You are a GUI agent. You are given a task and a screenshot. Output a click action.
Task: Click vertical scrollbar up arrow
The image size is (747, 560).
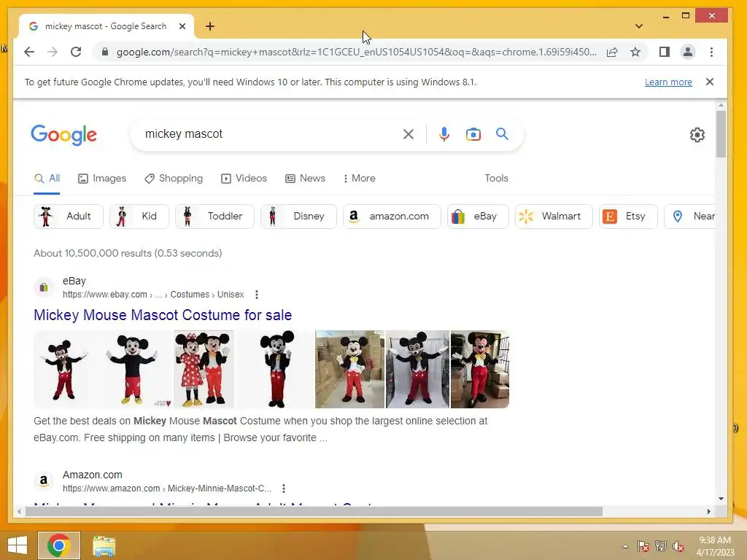pos(721,105)
